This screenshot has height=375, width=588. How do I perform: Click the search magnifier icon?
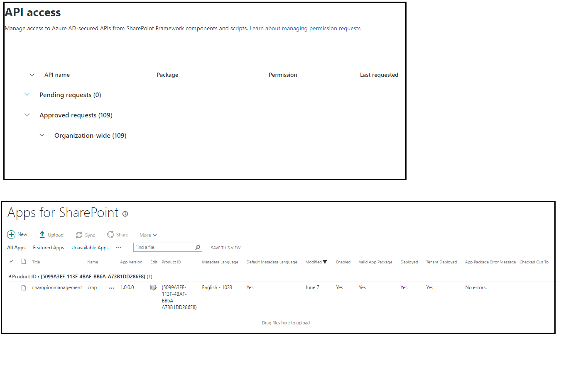click(x=197, y=247)
